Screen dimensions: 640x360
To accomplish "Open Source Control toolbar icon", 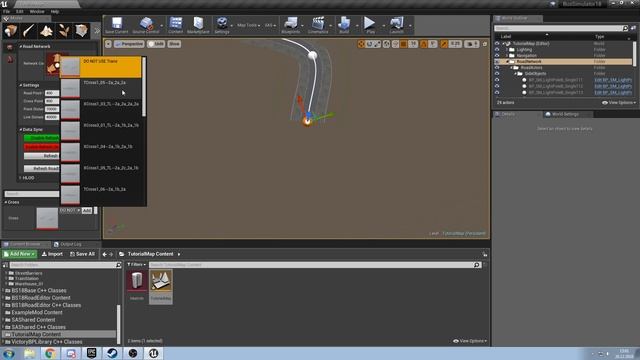I will (x=146, y=25).
